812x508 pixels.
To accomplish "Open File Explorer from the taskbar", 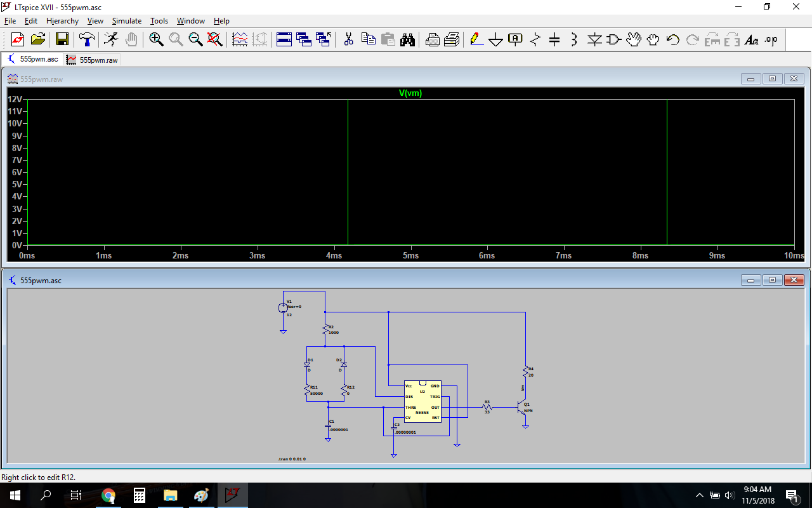I will tap(171, 495).
